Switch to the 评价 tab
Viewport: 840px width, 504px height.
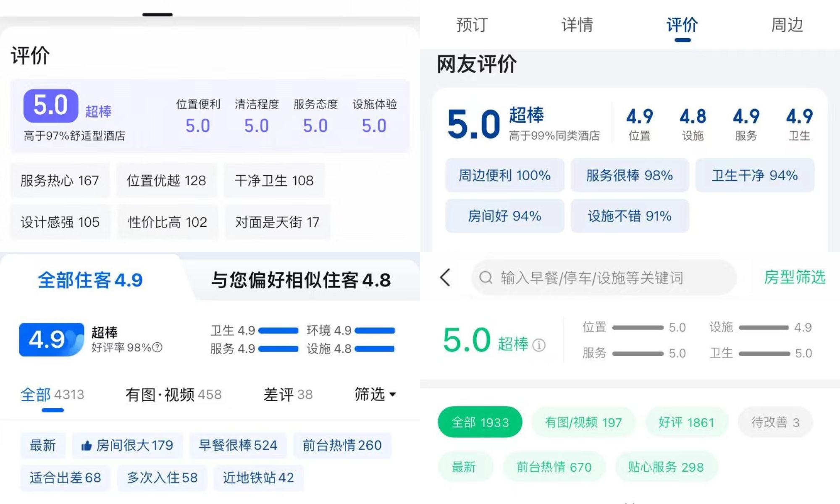point(682,25)
